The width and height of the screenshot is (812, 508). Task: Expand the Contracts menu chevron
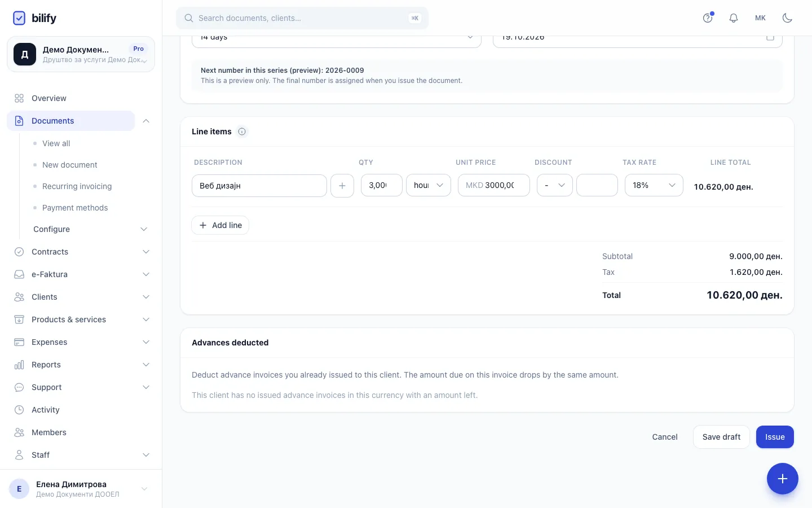tap(146, 252)
